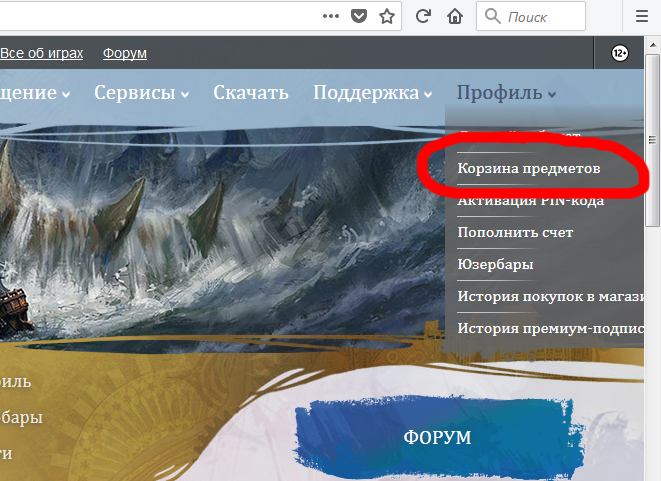Expand the Сервисы dropdown menu

[141, 92]
